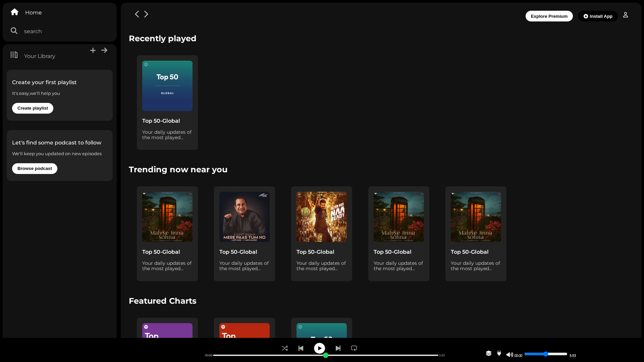Click the Featured Charts heading
The height and width of the screenshot is (362, 644).
(x=163, y=301)
